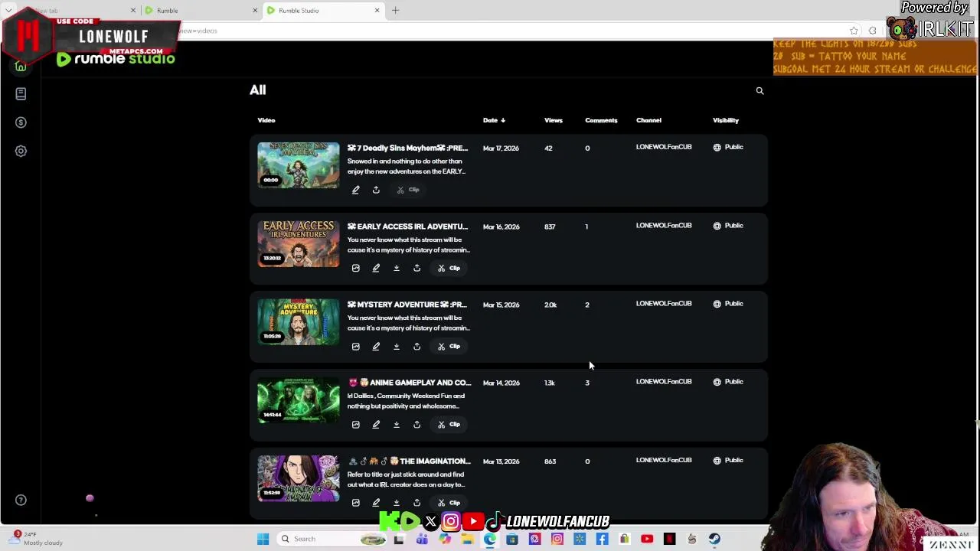Edit the Early Access IRL Adventures video
The height and width of the screenshot is (551, 980).
coord(376,268)
